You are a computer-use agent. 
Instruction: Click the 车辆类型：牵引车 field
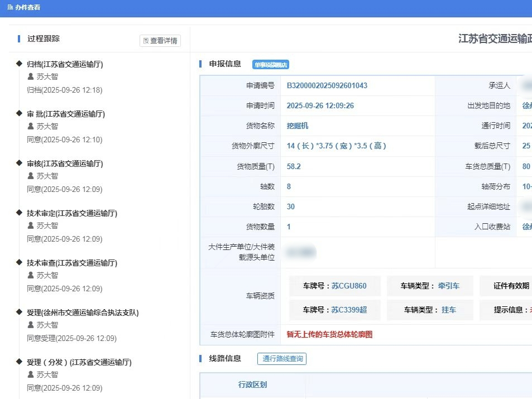430,286
